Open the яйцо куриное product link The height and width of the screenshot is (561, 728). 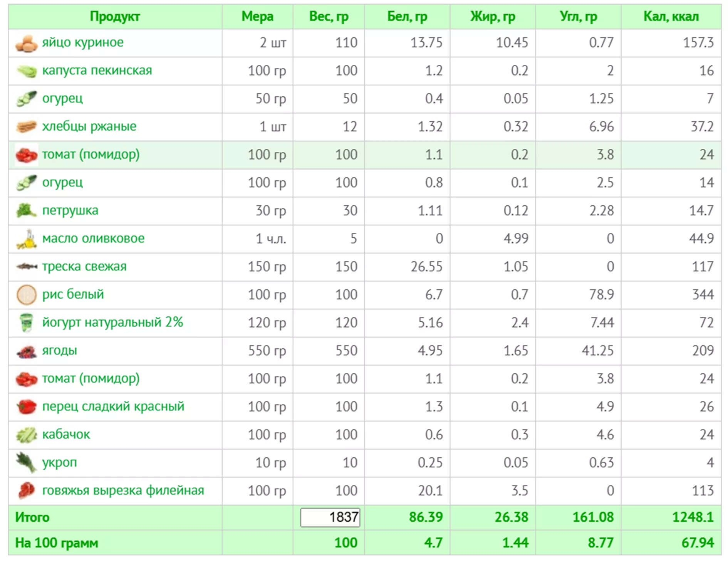83,42
